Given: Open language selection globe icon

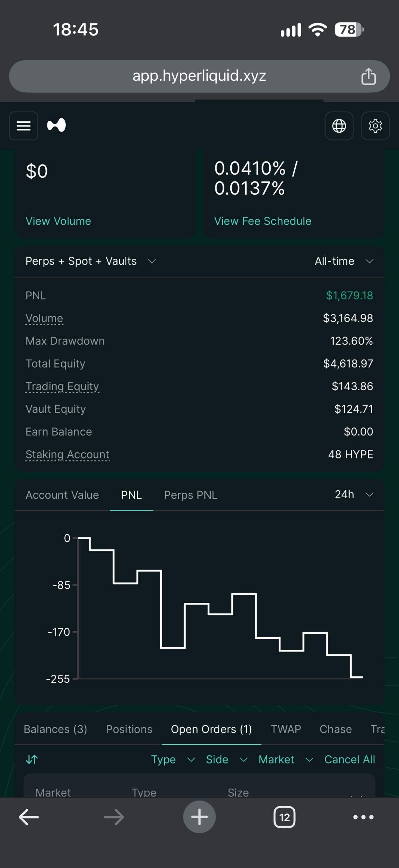Looking at the screenshot, I should (x=339, y=126).
